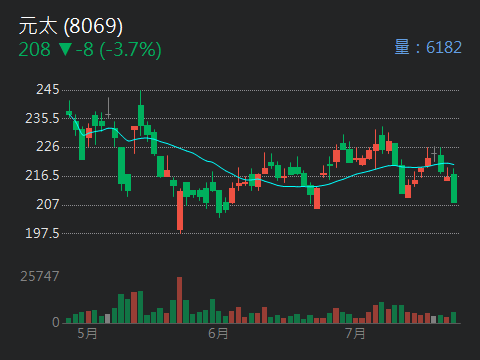Click the 216.5 price axis label

click(x=42, y=175)
